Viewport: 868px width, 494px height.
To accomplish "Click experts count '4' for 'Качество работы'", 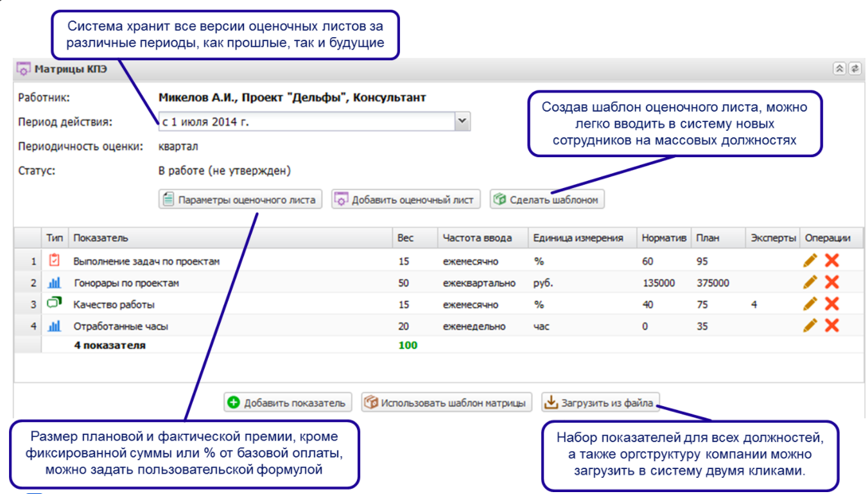I will tap(754, 305).
